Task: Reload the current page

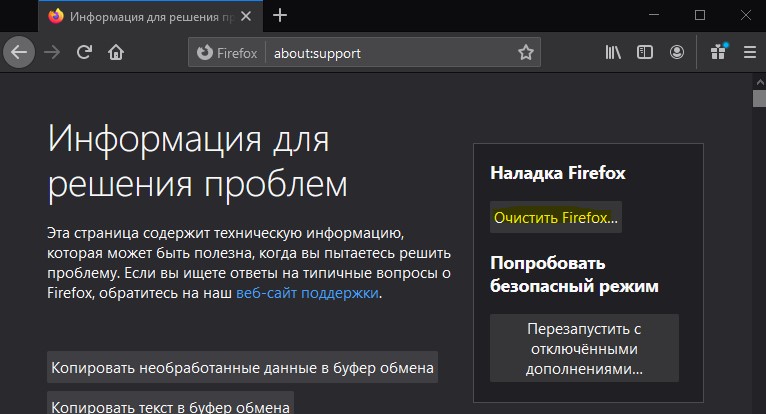Action: coord(85,52)
